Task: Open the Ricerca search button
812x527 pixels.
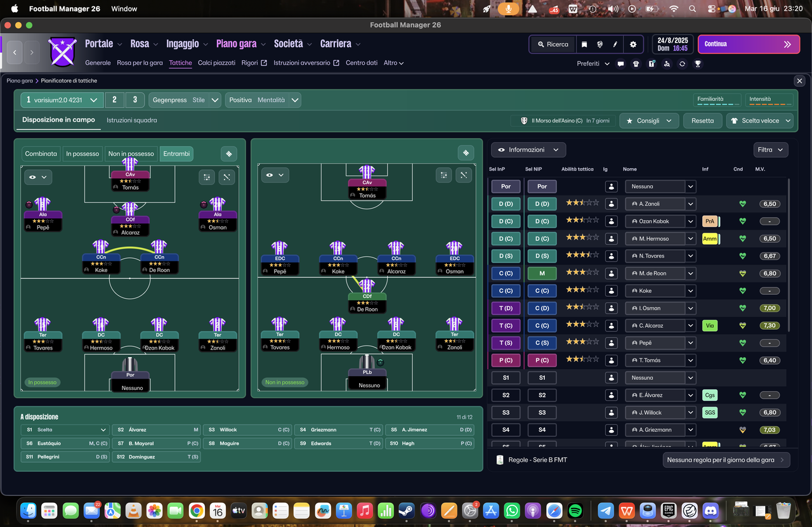Action: [x=553, y=44]
